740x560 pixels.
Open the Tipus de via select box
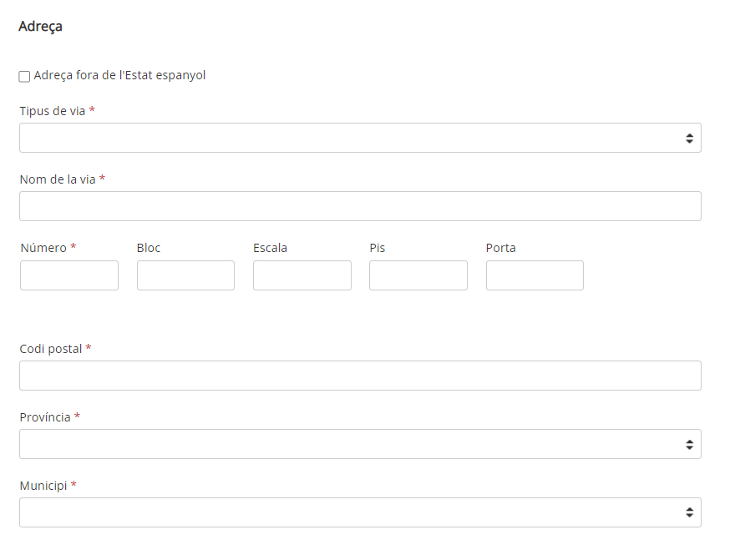[360, 138]
